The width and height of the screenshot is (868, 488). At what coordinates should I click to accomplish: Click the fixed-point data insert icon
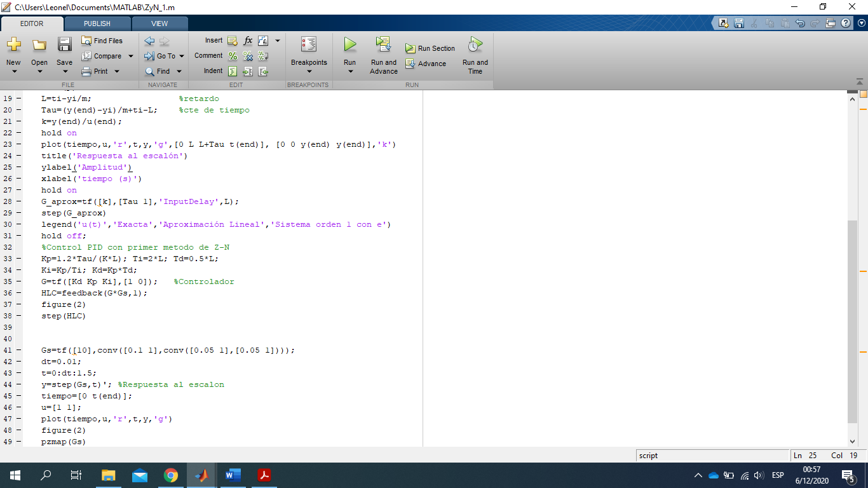263,41
